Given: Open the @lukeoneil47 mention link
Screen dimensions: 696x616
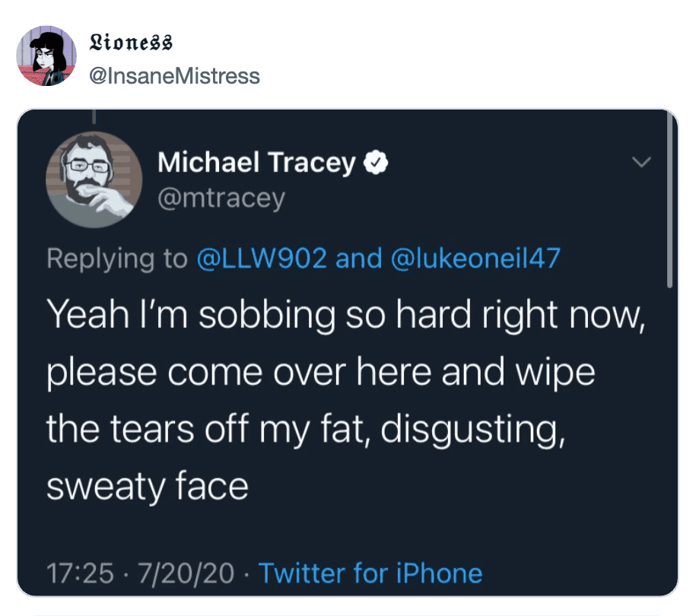Looking at the screenshot, I should [x=475, y=259].
